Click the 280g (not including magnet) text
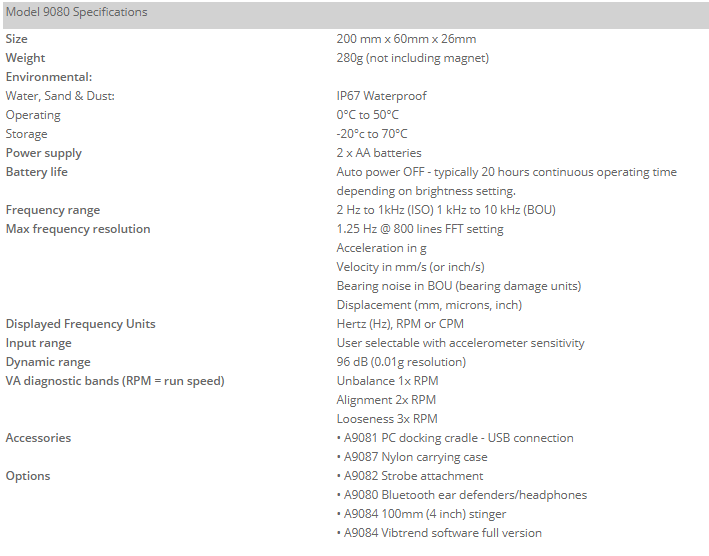The width and height of the screenshot is (709, 556). click(x=412, y=58)
